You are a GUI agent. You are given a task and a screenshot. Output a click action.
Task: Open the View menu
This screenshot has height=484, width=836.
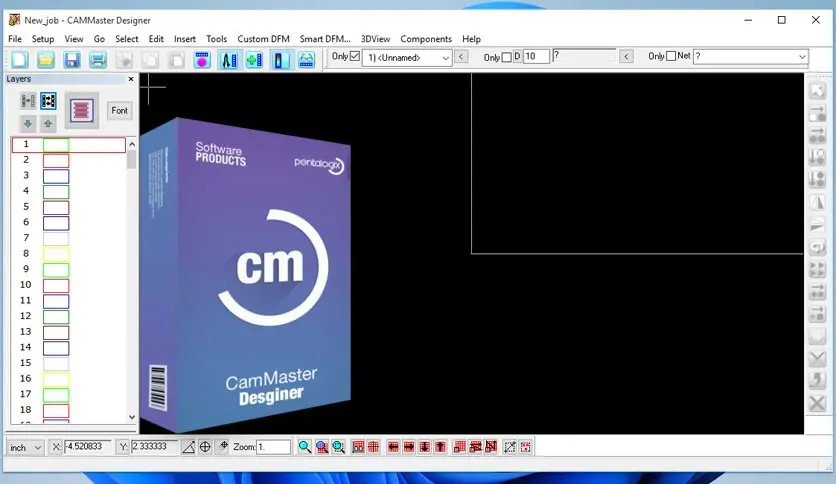click(x=74, y=39)
